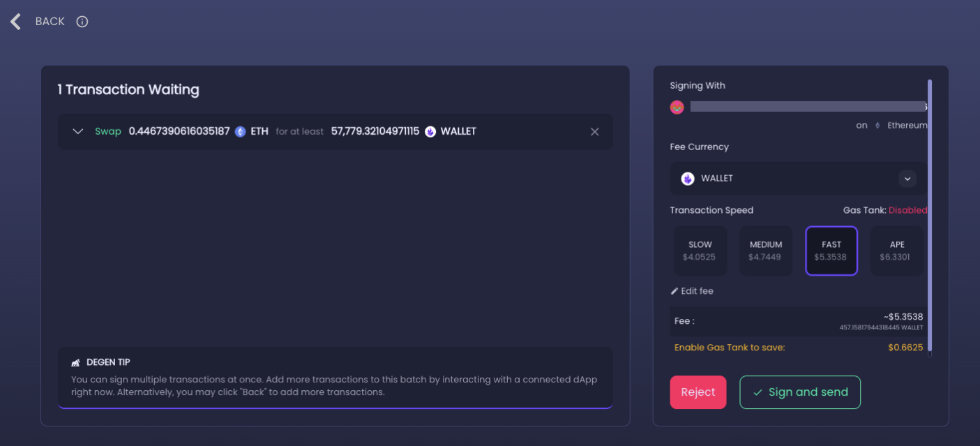Select SLOW transaction speed
Viewport: 980px width, 446px height.
coord(700,251)
